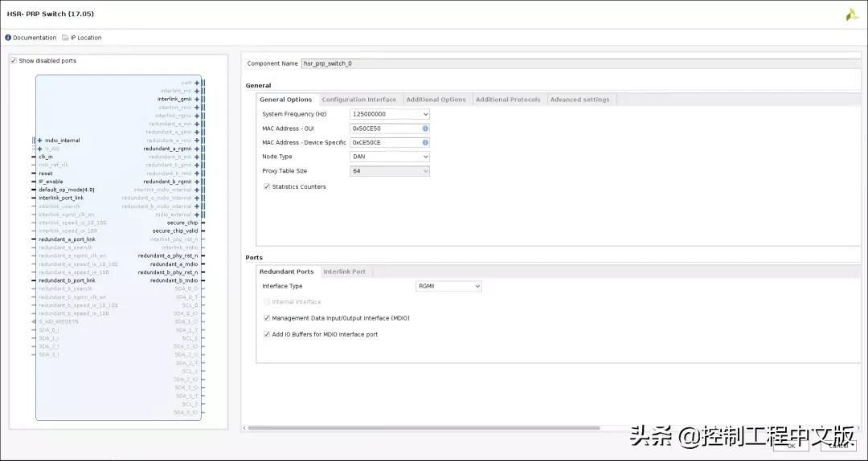Expand the redundant_b_mdio_internal interface plus icon
868x461 pixels.
click(197, 206)
